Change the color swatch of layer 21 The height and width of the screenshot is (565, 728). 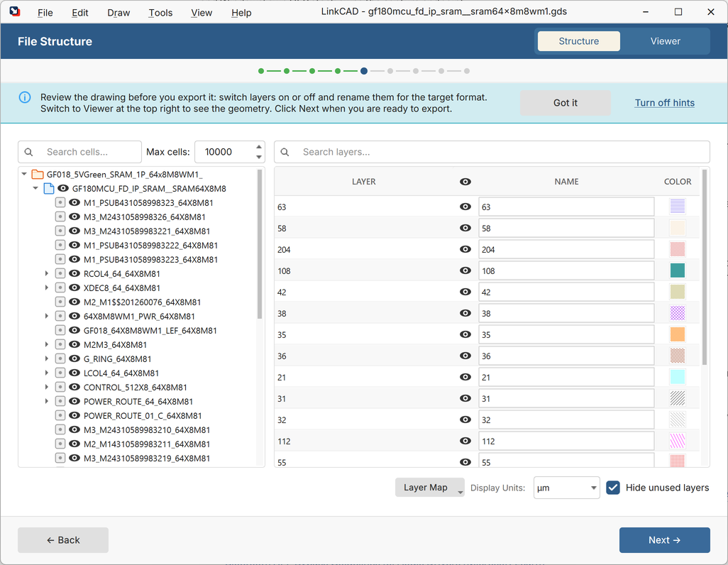click(x=678, y=378)
